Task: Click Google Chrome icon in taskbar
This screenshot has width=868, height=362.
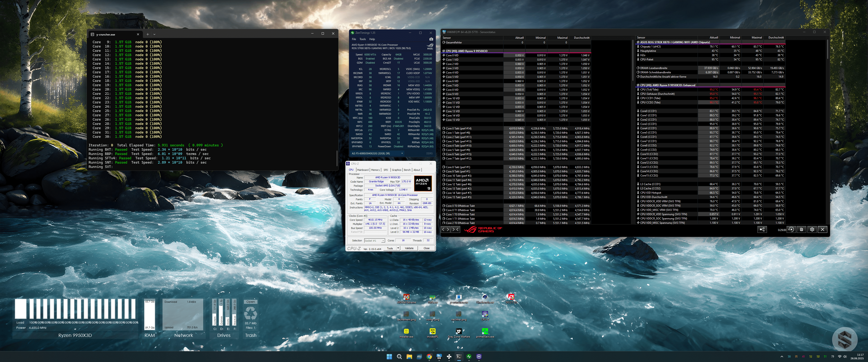Action: [429, 357]
